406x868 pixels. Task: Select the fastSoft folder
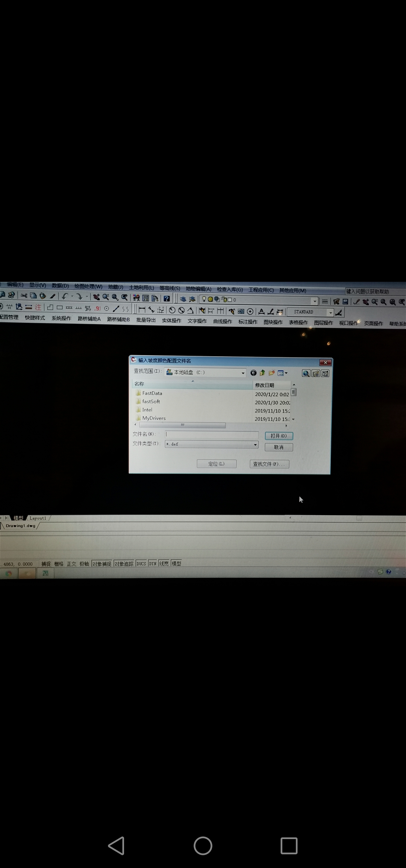tap(148, 401)
